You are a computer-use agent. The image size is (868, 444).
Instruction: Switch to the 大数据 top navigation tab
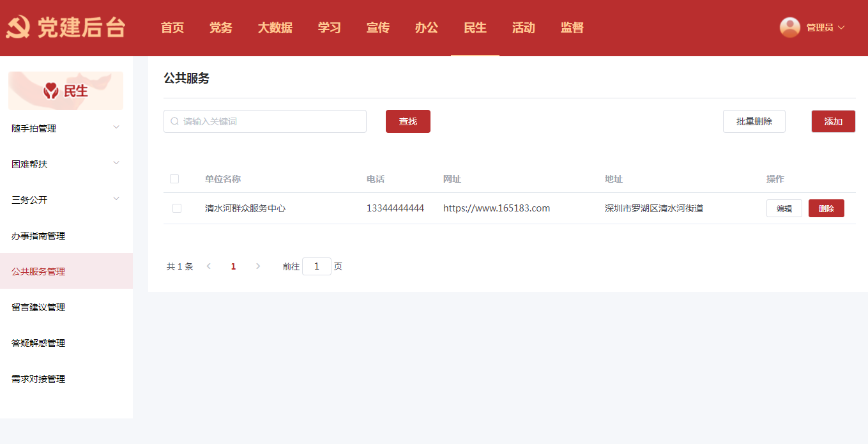(275, 28)
